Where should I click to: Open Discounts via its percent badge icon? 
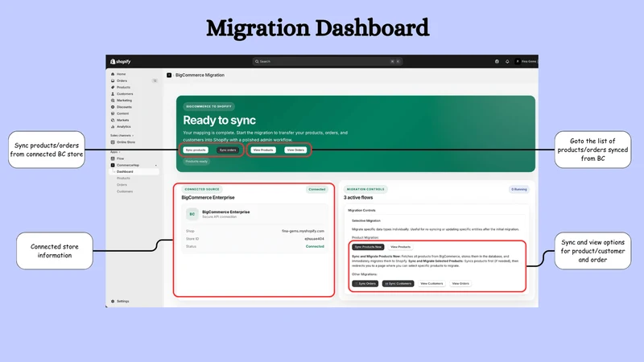point(113,107)
